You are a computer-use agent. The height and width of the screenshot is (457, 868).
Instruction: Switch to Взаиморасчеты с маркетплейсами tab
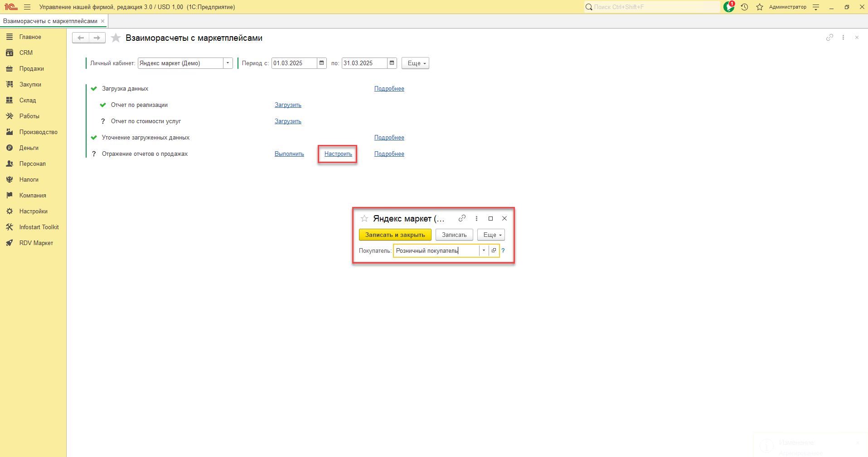(50, 21)
